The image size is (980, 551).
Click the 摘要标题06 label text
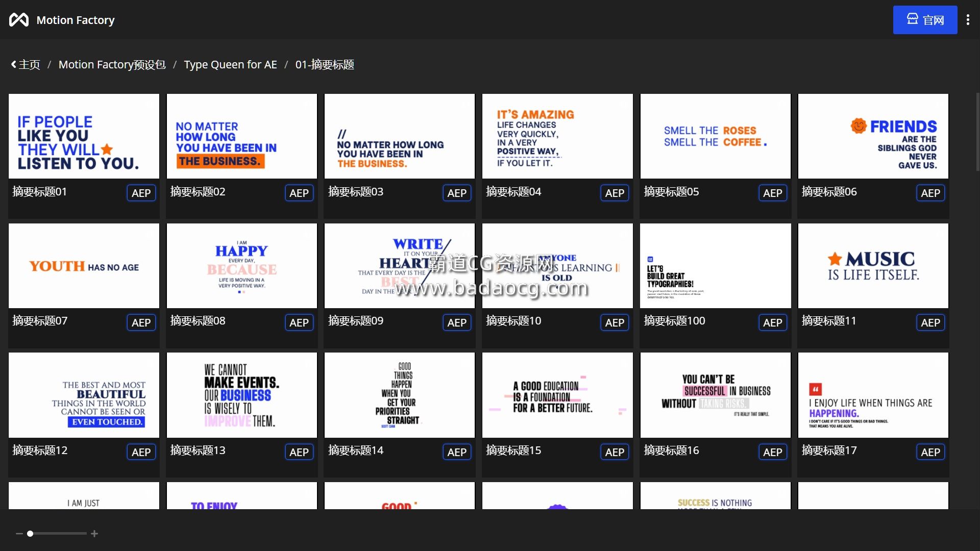point(829,192)
